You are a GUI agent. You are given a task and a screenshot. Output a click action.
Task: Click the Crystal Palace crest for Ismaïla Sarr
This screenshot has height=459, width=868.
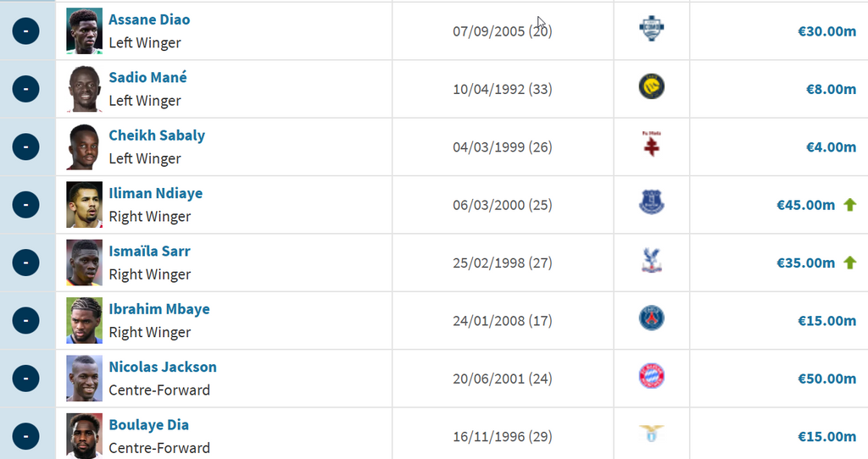pyautogui.click(x=651, y=262)
